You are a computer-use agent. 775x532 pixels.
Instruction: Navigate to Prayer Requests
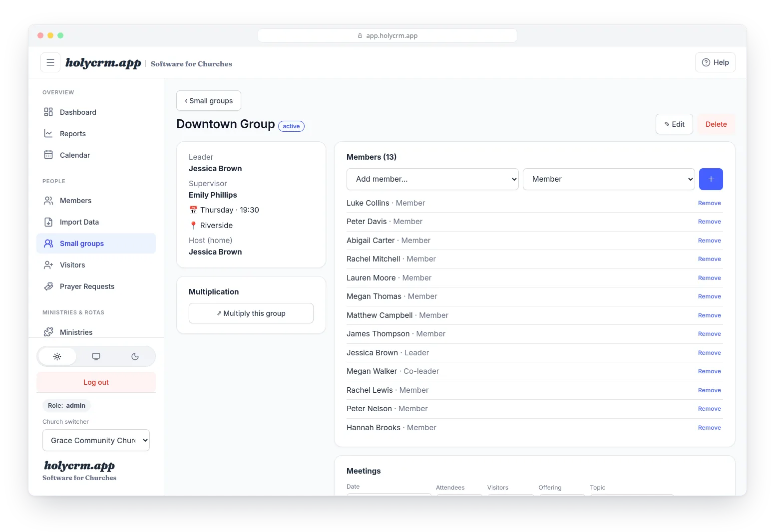point(96,286)
